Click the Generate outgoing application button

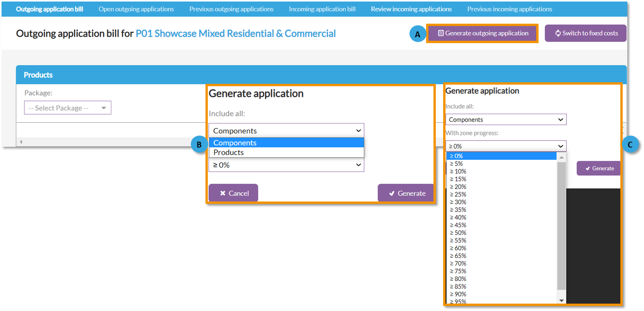(x=482, y=33)
